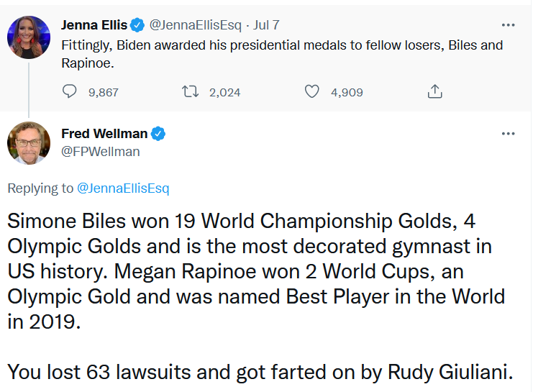Click the 2,024 retweets count
Image resolution: width=533 pixels, height=392 pixels.
224,92
